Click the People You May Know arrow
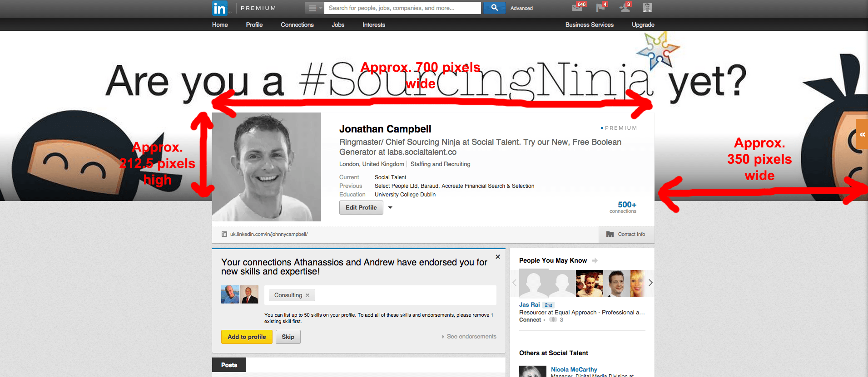This screenshot has width=868, height=377. 595,260
